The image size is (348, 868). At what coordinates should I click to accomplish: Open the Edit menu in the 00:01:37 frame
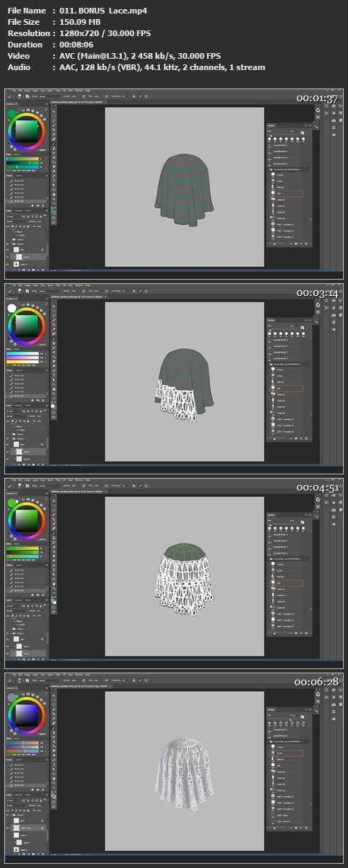pos(21,91)
